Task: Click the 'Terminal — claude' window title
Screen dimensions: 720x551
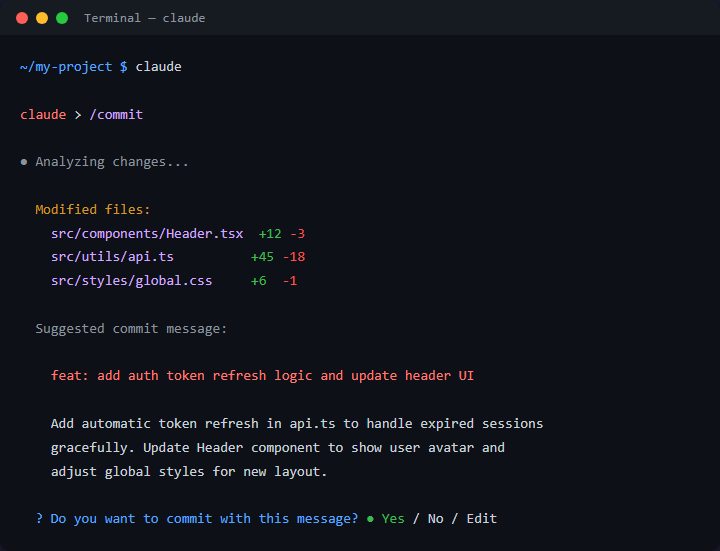Action: click(145, 18)
